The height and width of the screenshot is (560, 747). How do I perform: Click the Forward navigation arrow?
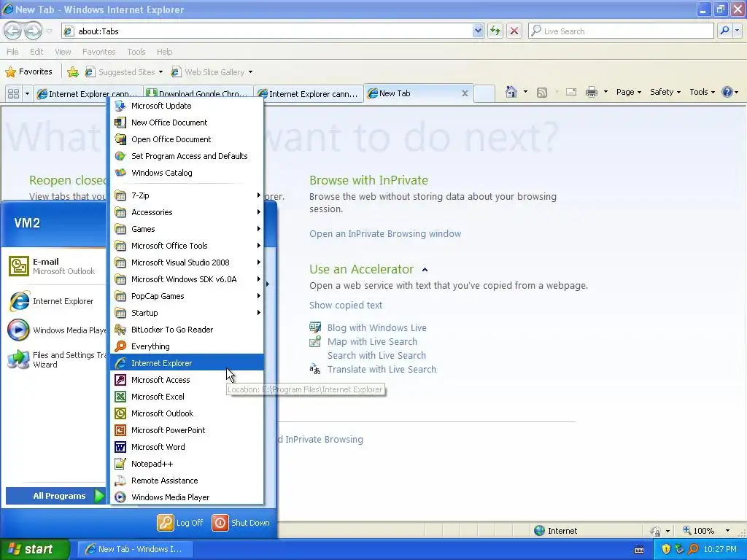pyautogui.click(x=33, y=31)
